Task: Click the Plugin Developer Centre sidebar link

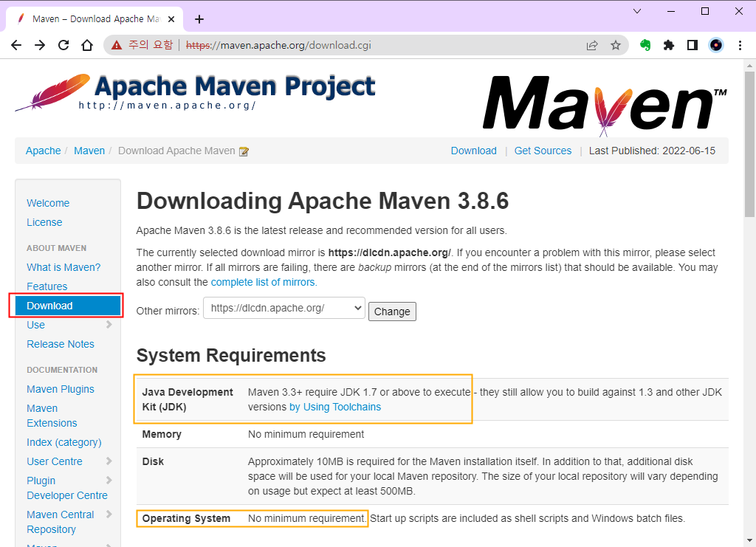Action: (x=67, y=488)
